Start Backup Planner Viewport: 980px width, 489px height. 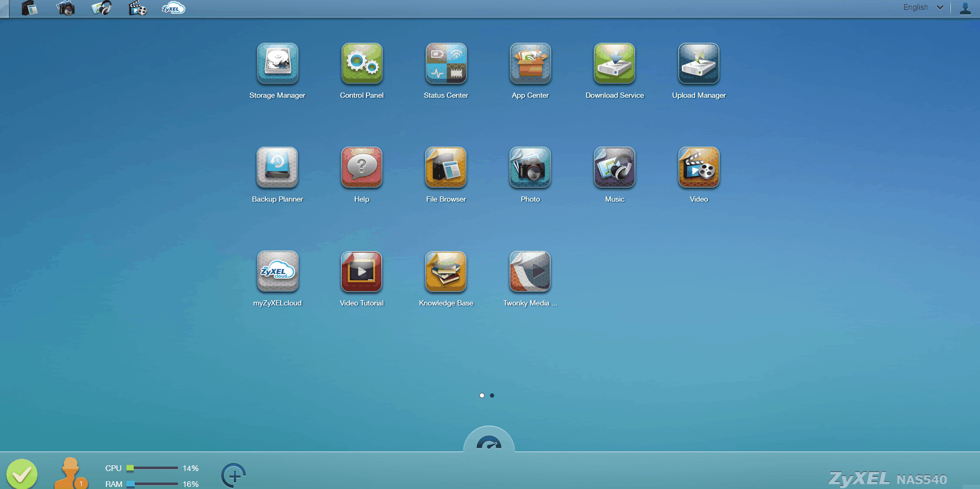(277, 167)
